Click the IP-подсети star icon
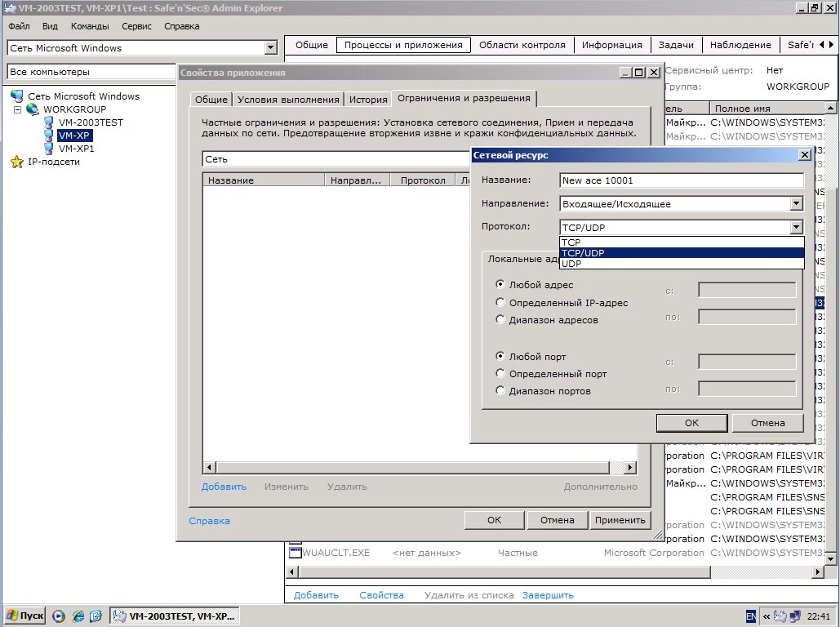840x627 pixels. pos(17,162)
